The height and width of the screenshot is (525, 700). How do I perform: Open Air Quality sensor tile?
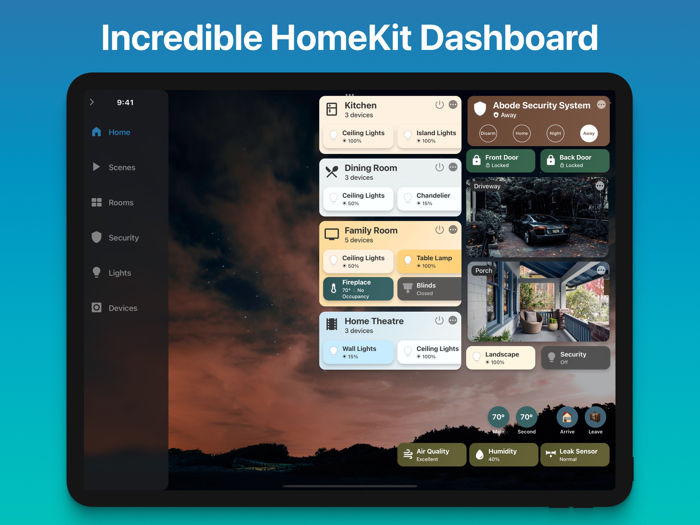coord(432,454)
